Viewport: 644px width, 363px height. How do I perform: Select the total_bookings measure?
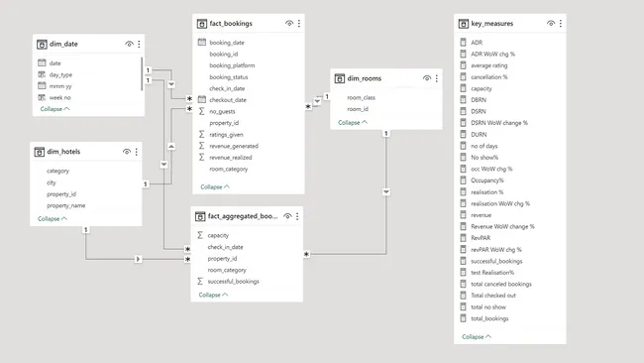point(489,318)
